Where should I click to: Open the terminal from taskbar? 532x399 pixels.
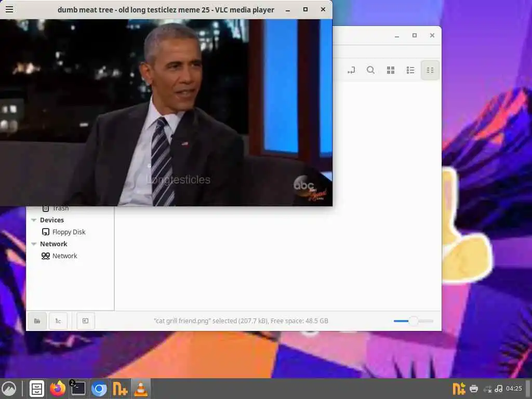(x=78, y=389)
